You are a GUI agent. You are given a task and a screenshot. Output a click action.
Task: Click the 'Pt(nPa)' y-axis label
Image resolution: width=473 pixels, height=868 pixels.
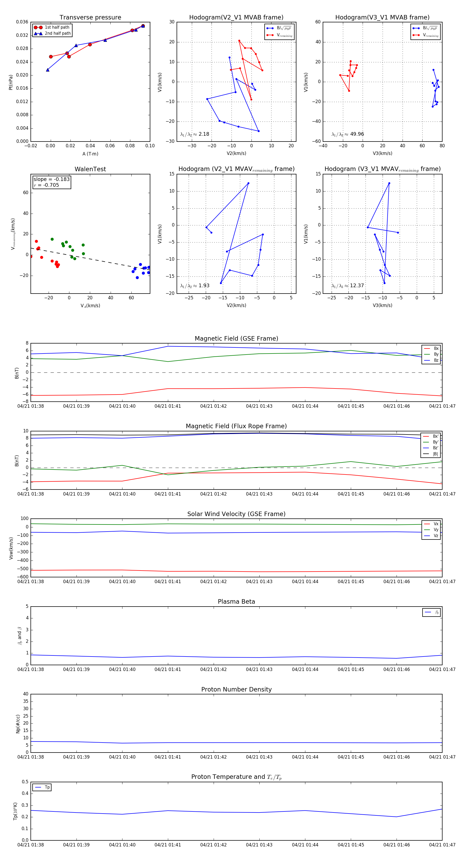pos(11,82)
